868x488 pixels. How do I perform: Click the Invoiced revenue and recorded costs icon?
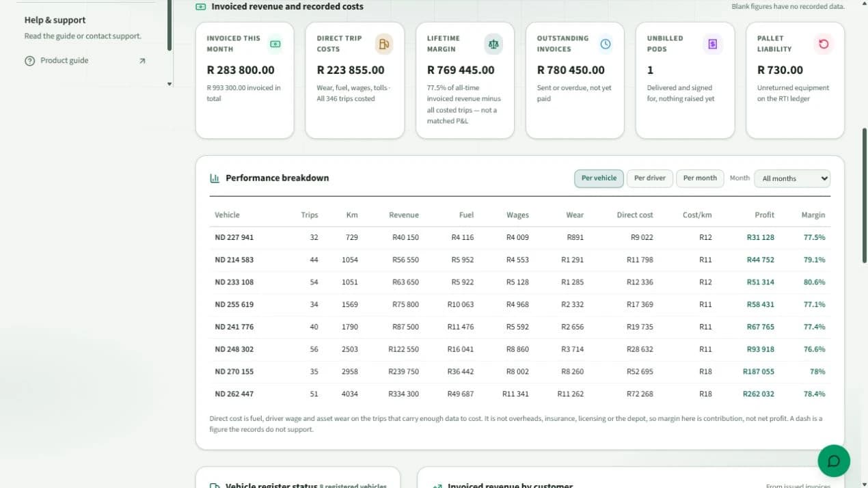click(x=200, y=6)
